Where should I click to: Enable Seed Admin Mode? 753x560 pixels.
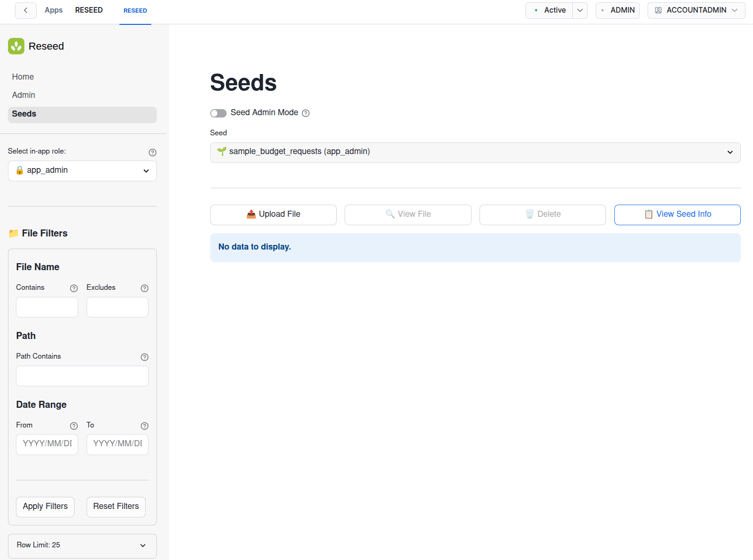pyautogui.click(x=218, y=113)
